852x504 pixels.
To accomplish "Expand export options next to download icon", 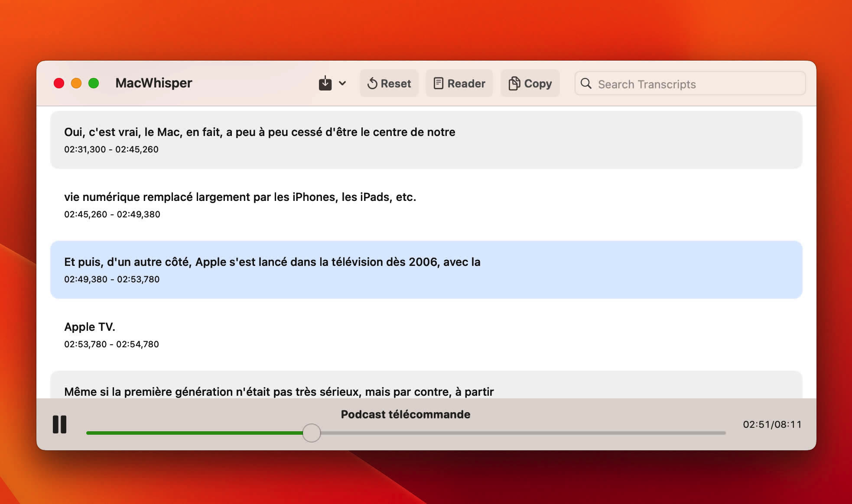I will pyautogui.click(x=343, y=83).
